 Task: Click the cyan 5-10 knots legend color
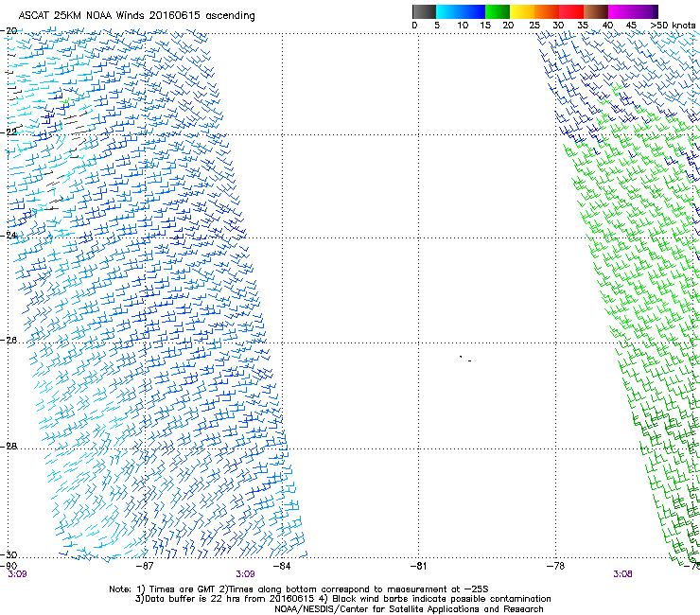(x=447, y=11)
